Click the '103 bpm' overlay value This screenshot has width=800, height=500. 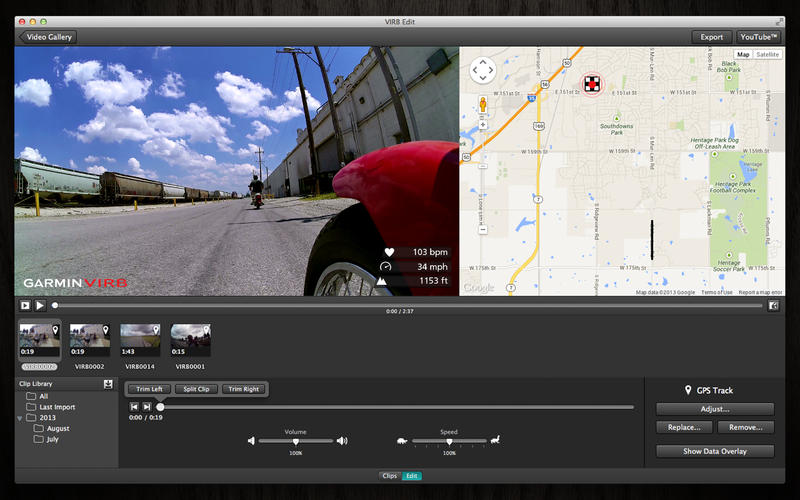430,252
